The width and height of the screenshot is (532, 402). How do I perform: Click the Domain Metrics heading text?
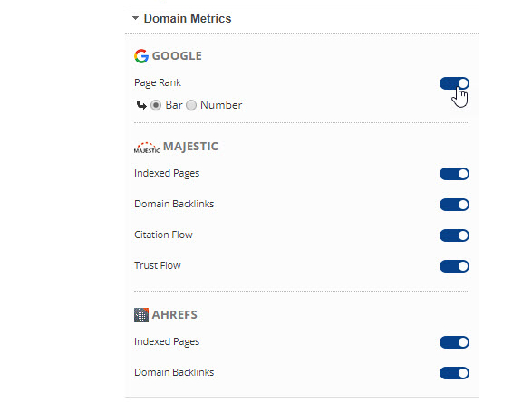[188, 18]
